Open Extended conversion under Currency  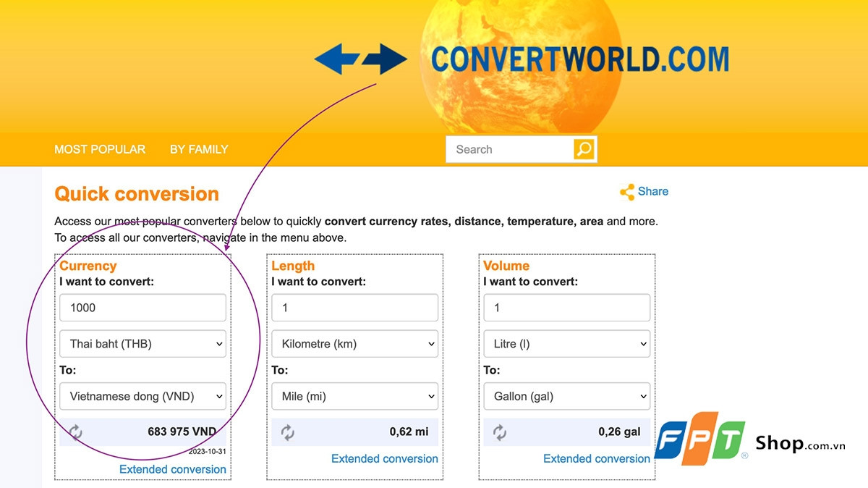coord(173,469)
